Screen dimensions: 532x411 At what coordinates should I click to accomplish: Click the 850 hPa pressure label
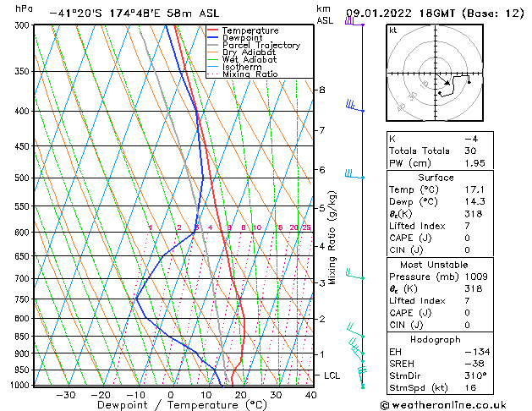(24, 337)
